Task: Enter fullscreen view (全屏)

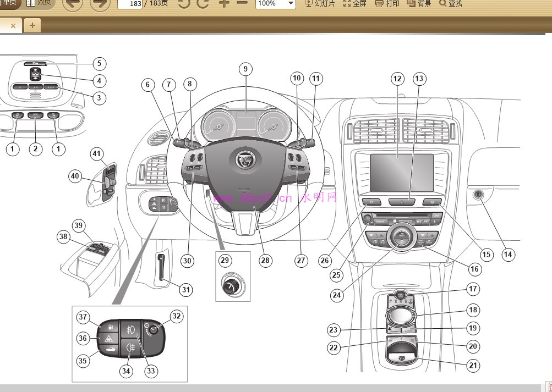Action: (355, 3)
